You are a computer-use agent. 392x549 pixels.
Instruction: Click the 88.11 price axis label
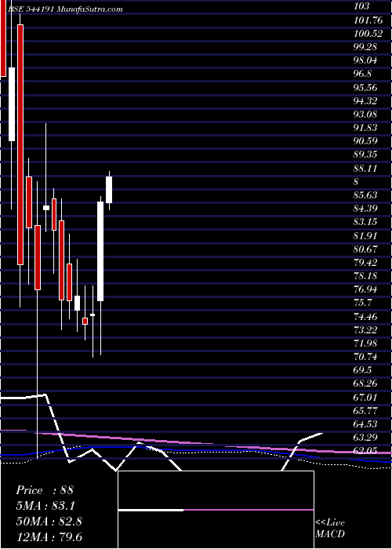(x=365, y=168)
